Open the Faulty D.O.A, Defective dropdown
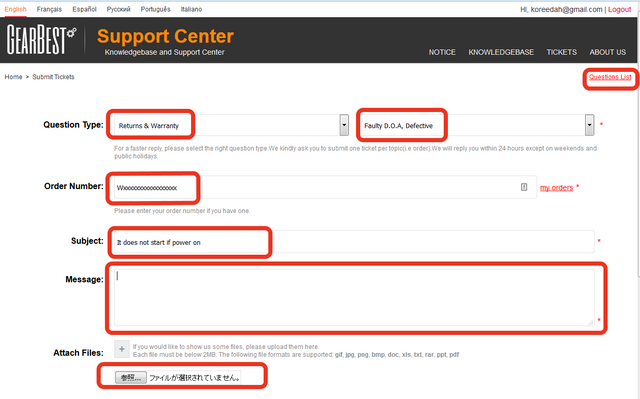Screen dimensions: 640x399 (x=477, y=125)
